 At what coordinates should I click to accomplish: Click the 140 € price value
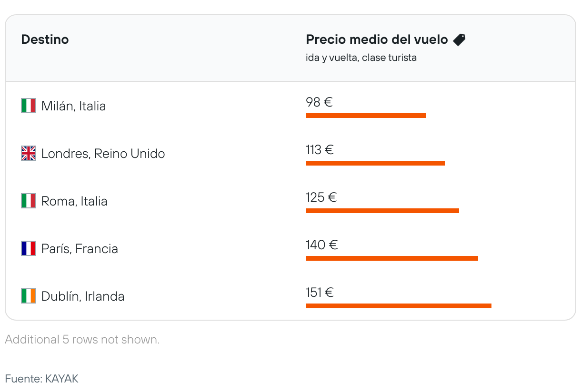(321, 245)
